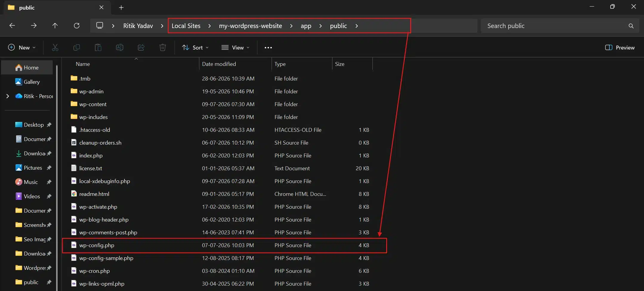644x291 pixels.
Task: Click the Paste clipboard icon
Action: coord(98,47)
